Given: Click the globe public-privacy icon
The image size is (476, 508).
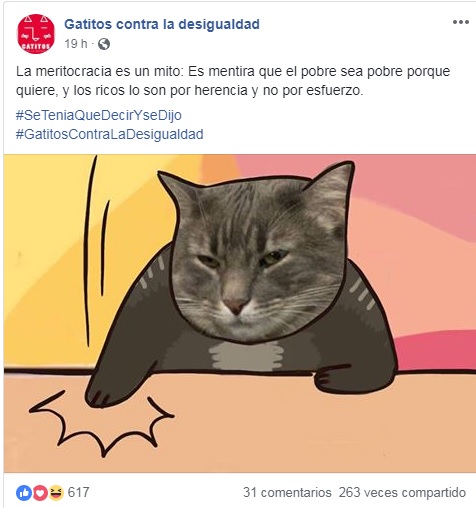Looking at the screenshot, I should point(104,44).
